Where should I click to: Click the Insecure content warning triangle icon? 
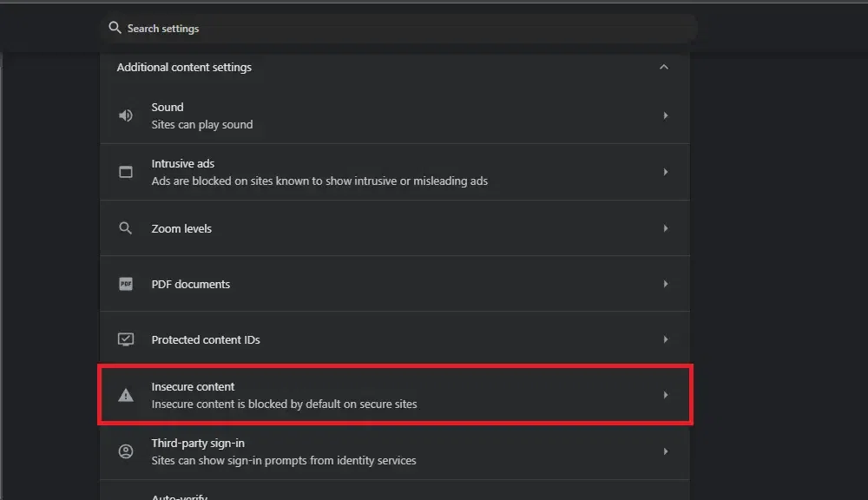[x=126, y=395]
